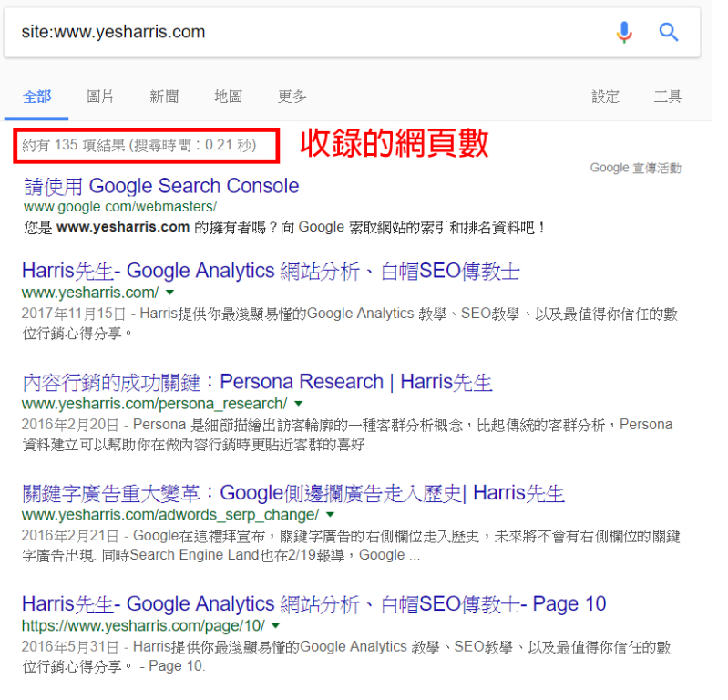Click the www.google.com/webmasters/ URL

point(120,207)
